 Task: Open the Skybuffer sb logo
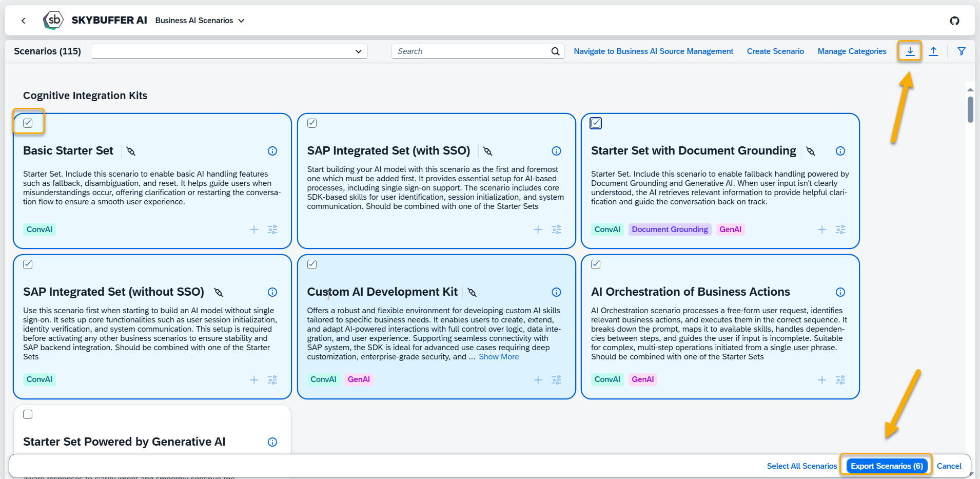point(53,21)
